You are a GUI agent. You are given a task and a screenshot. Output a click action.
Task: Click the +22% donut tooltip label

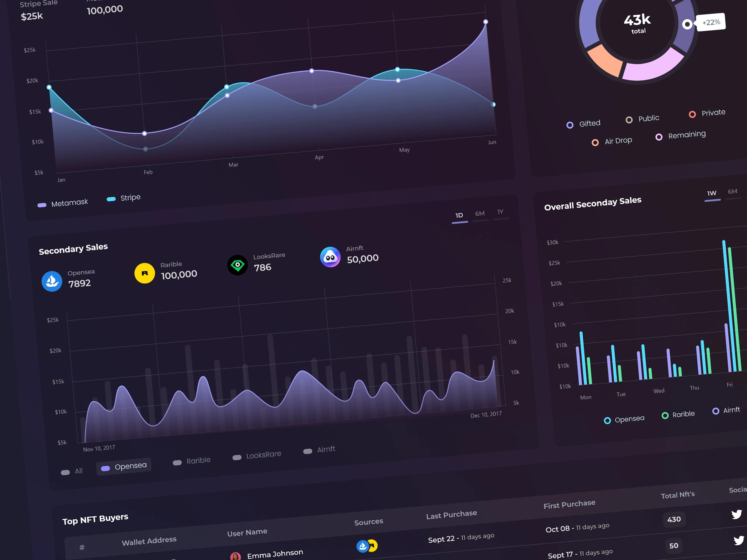pos(711,22)
